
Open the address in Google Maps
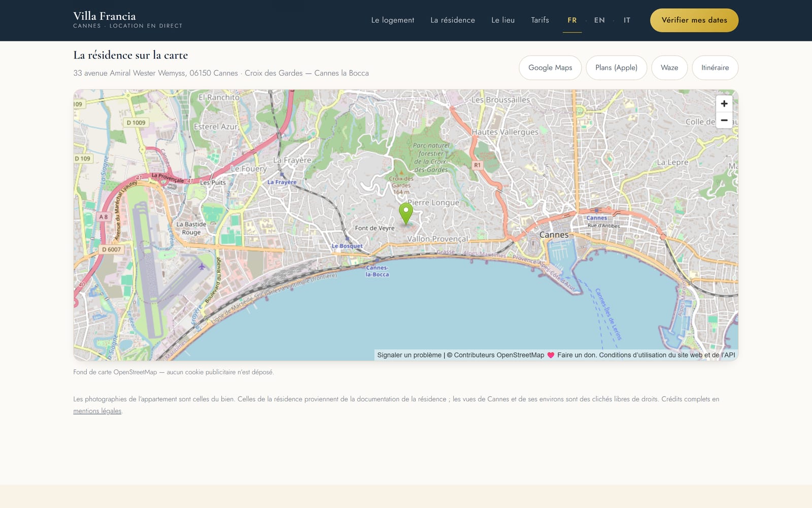click(x=550, y=68)
